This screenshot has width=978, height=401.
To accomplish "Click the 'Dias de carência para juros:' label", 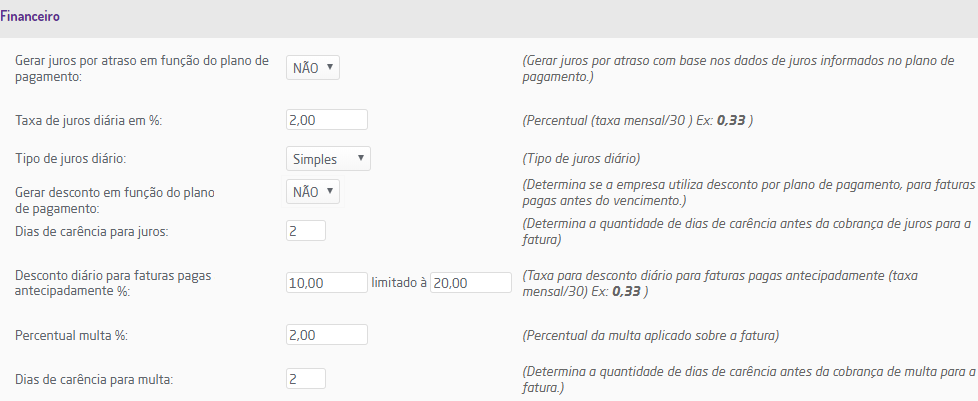I will point(92,232).
